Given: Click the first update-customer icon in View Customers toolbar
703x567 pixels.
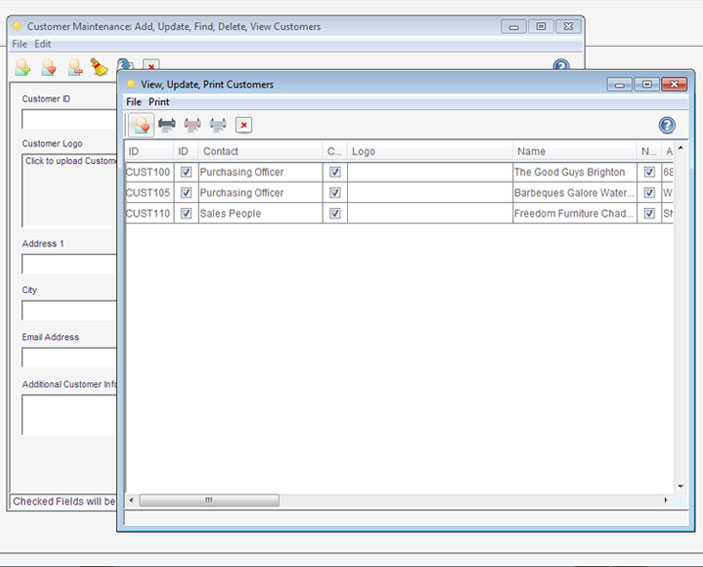Looking at the screenshot, I should [x=141, y=125].
